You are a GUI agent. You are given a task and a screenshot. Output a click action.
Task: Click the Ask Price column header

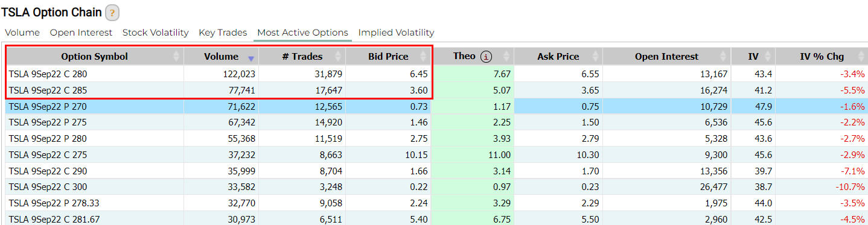coord(558,57)
